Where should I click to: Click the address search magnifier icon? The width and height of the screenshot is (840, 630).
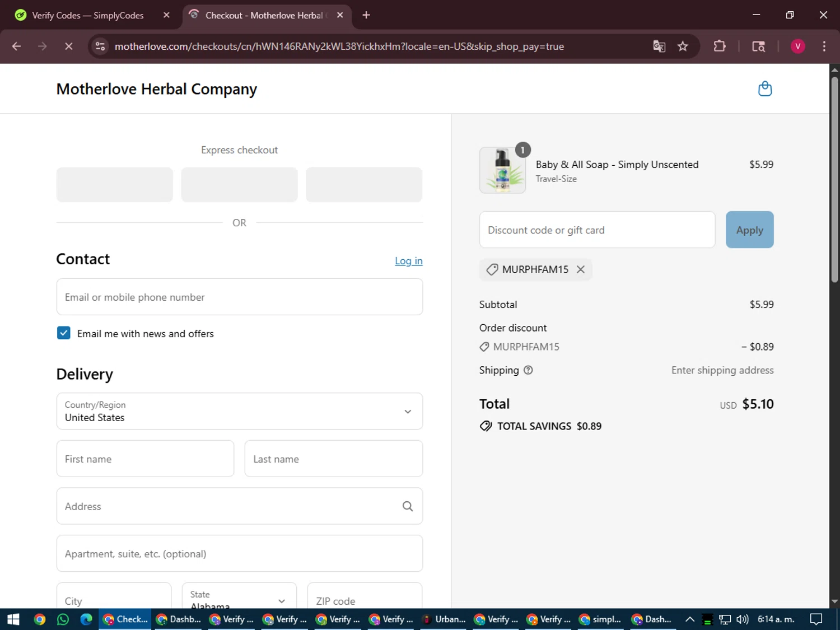click(x=408, y=506)
